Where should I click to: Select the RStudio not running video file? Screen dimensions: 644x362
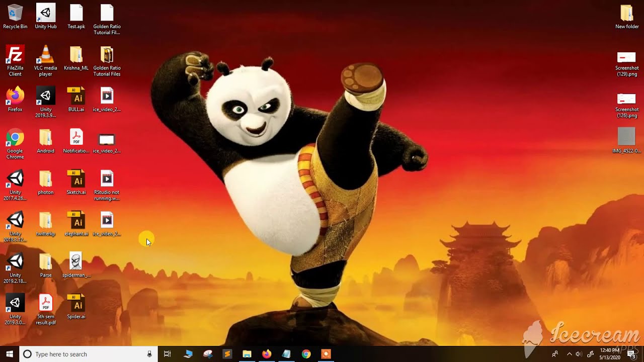click(x=107, y=185)
